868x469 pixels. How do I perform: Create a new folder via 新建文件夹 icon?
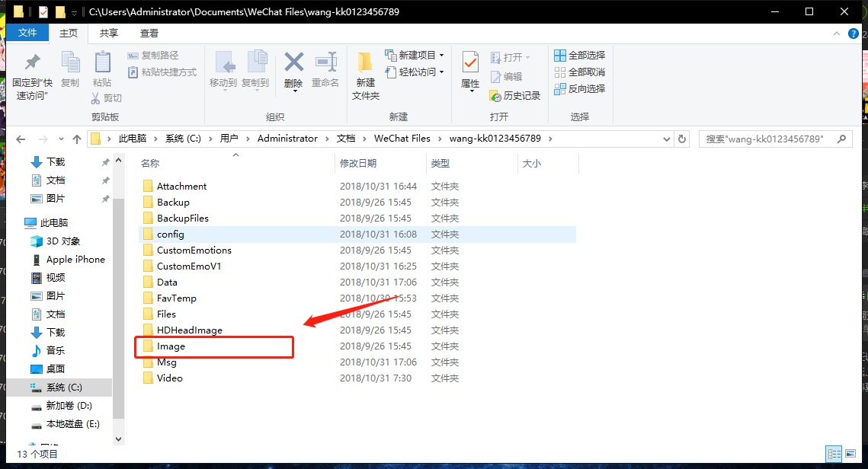click(364, 72)
